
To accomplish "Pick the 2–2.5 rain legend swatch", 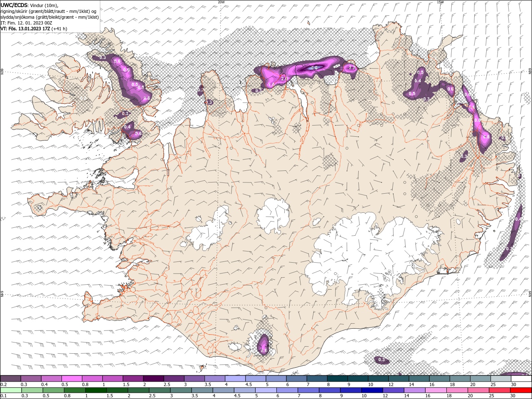I will (138, 390).
